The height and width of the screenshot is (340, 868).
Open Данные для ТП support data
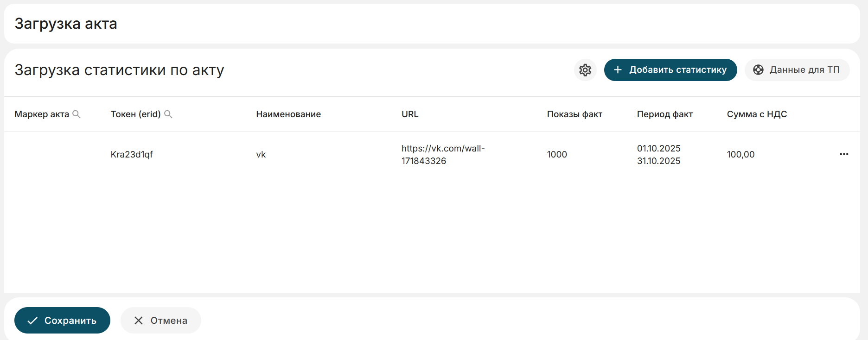click(x=797, y=70)
